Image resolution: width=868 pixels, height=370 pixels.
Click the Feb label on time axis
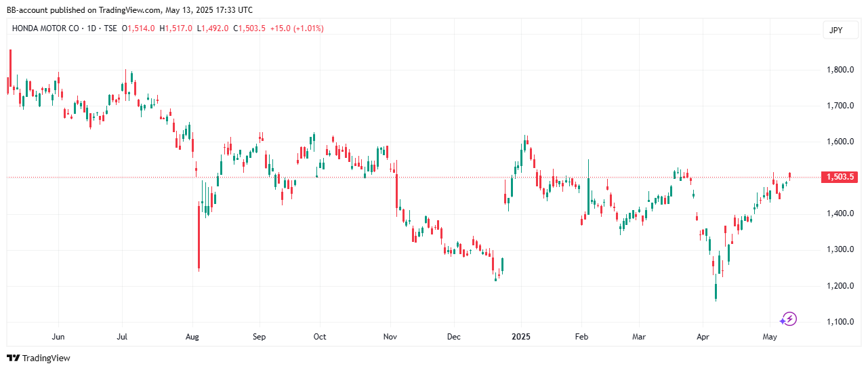click(581, 337)
